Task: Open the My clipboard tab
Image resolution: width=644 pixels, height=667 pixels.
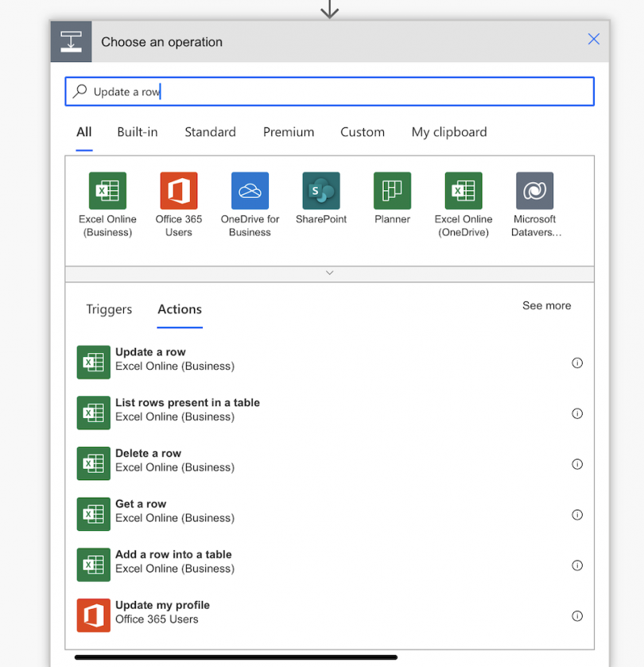Action: pyautogui.click(x=448, y=132)
